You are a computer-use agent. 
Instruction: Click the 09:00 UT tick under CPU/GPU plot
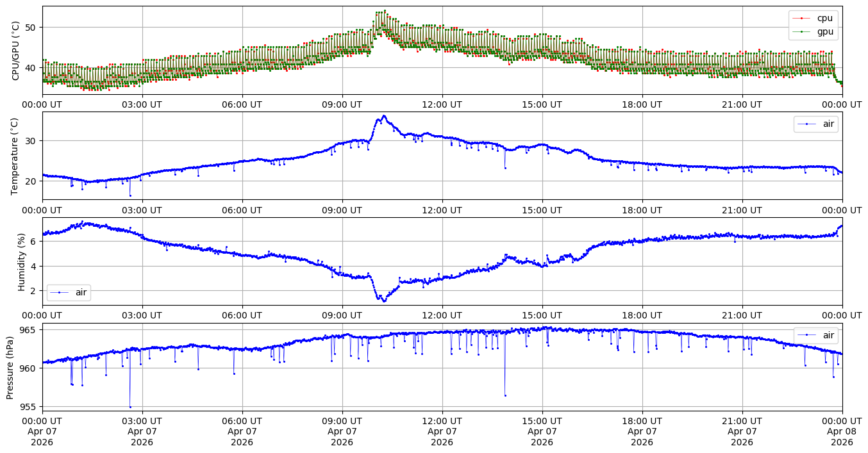click(x=342, y=104)
